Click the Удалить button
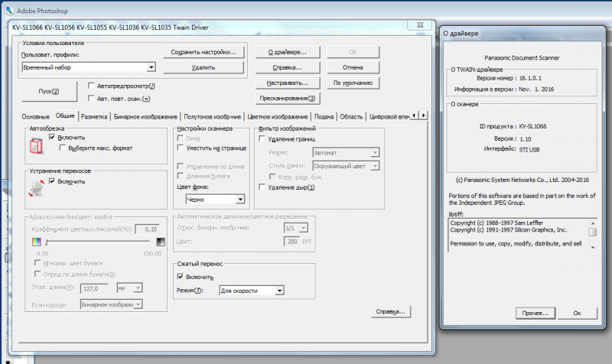 [x=203, y=67]
